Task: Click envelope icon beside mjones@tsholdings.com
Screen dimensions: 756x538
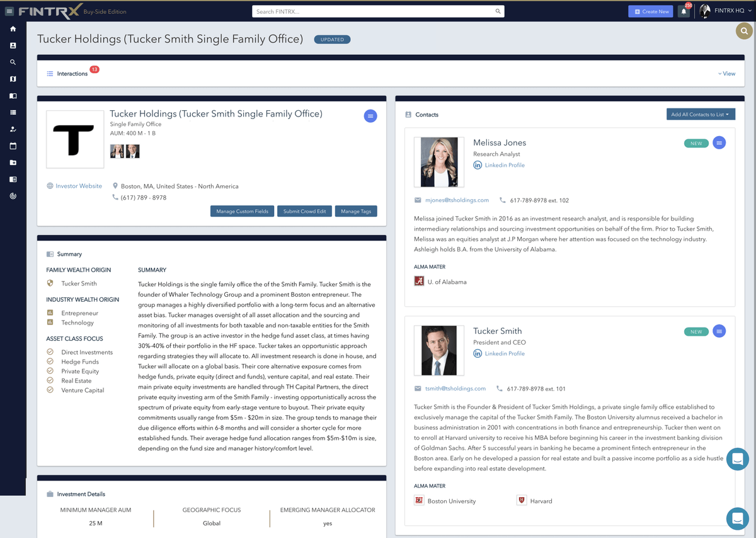Action: (418, 200)
